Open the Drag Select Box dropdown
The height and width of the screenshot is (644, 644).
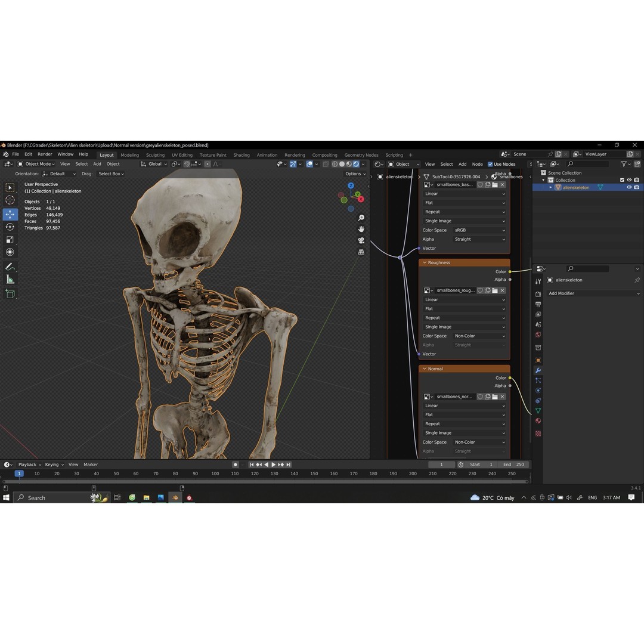[x=111, y=174]
